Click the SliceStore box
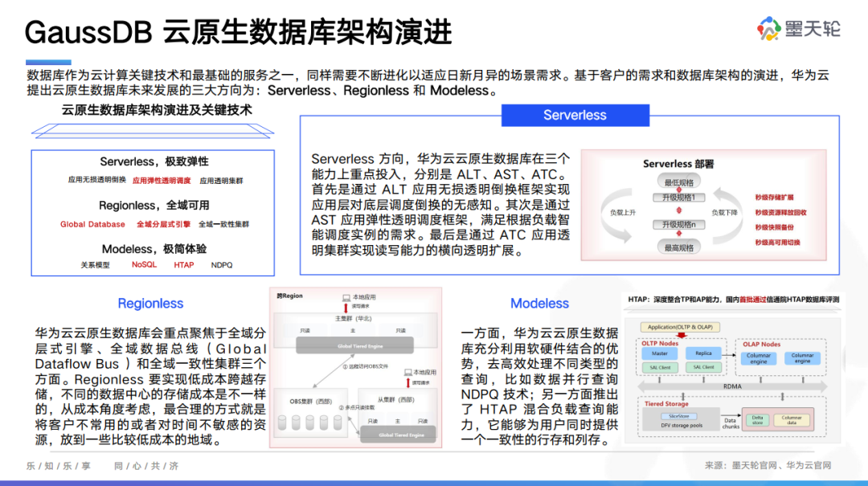The width and height of the screenshot is (868, 486). tap(679, 416)
